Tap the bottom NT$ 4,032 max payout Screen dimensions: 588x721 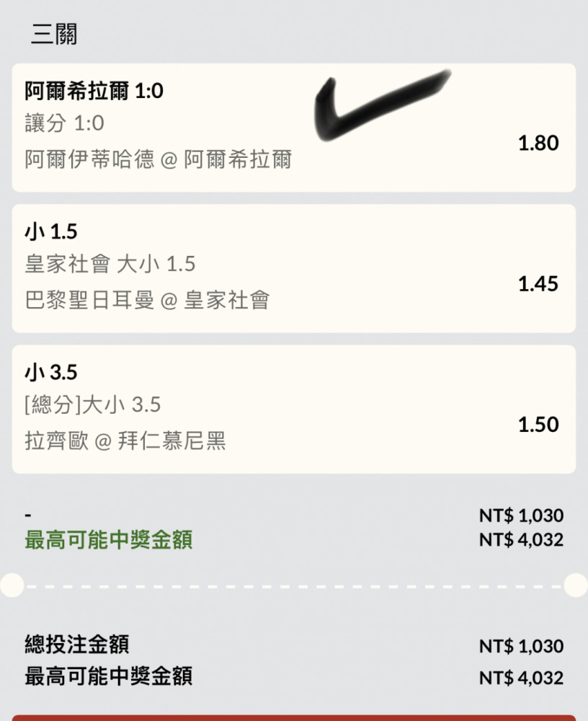pyautogui.click(x=521, y=678)
